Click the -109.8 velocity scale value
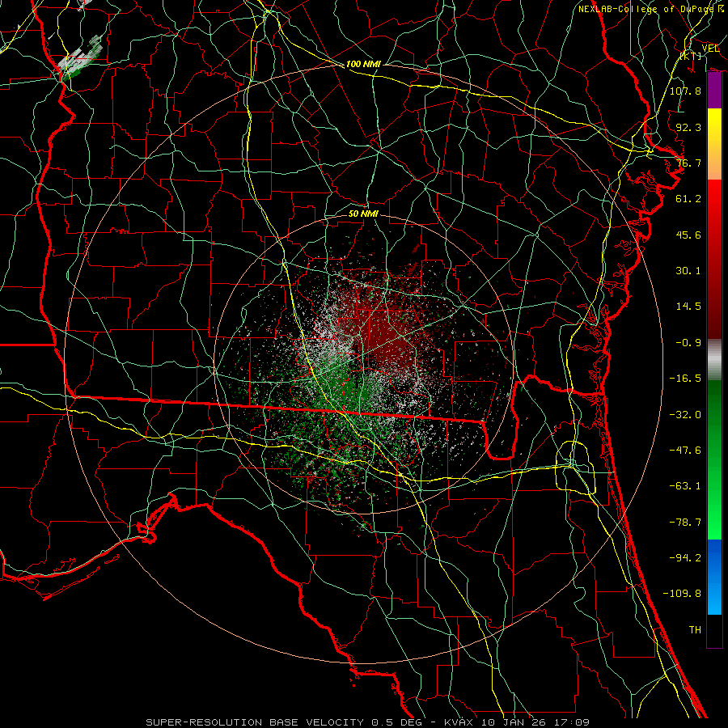Viewport: 728px width, 728px height. click(682, 594)
